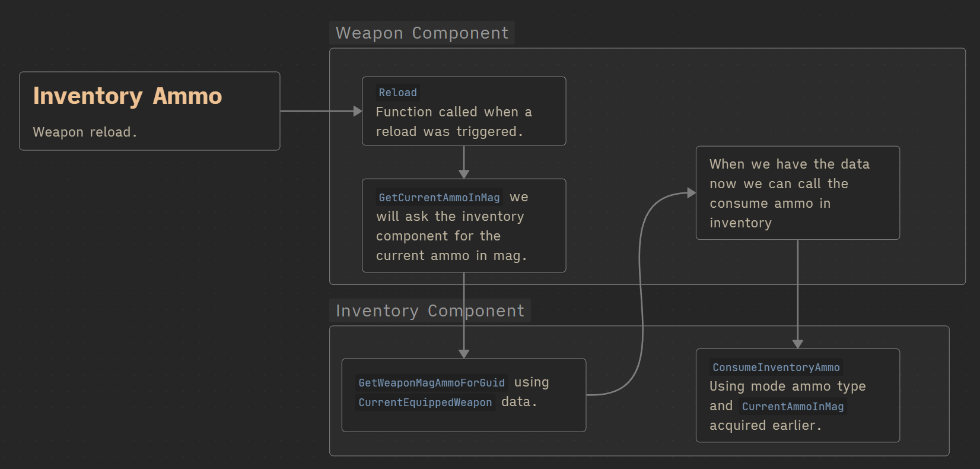This screenshot has height=469, width=980.
Task: Select the Weapon Component group label
Action: point(422,33)
